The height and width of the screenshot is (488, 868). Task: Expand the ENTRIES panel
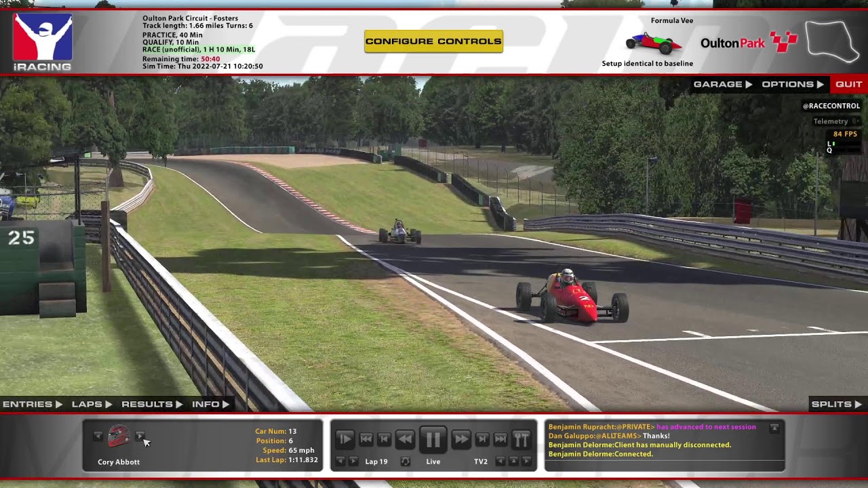pos(32,404)
